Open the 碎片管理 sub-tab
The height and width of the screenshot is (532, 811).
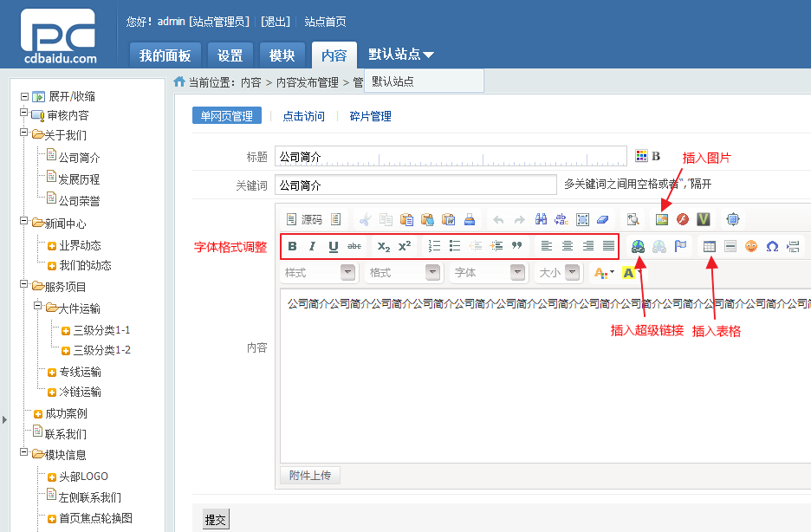point(370,116)
